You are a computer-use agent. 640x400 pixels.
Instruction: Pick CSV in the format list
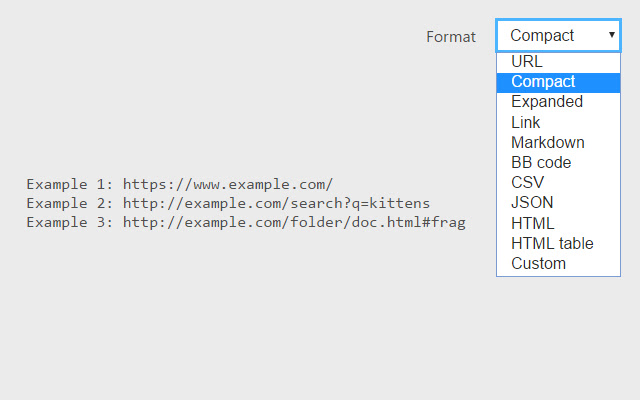(527, 182)
